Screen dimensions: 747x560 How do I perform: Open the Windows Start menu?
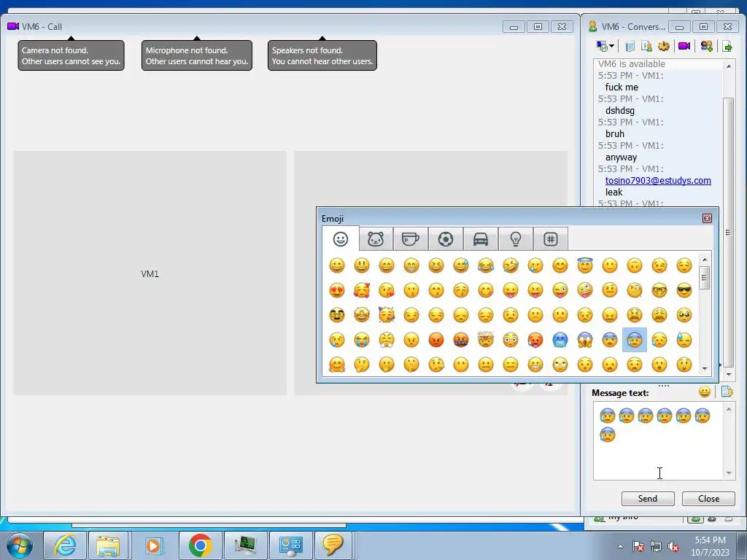click(19, 545)
